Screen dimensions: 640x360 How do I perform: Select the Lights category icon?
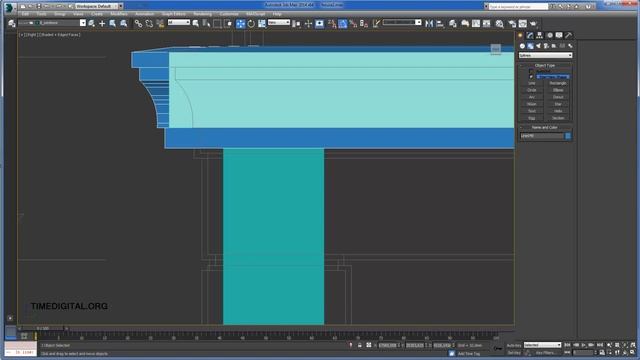pyautogui.click(x=538, y=46)
